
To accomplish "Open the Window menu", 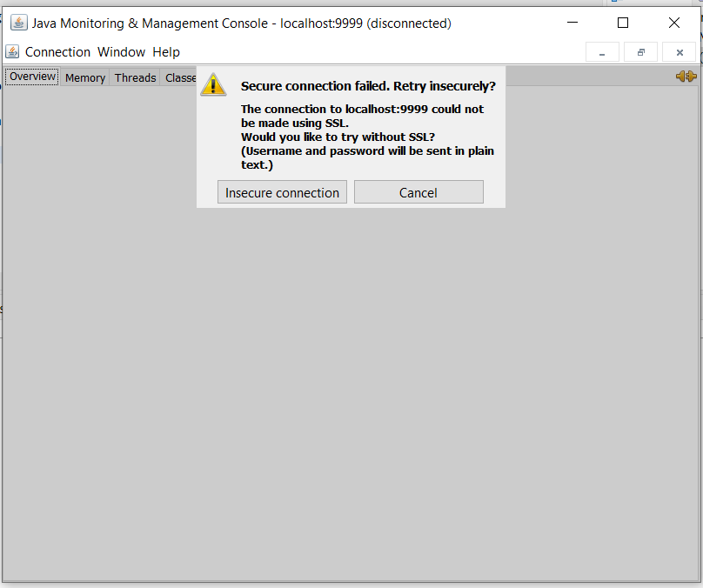I will pyautogui.click(x=122, y=52).
